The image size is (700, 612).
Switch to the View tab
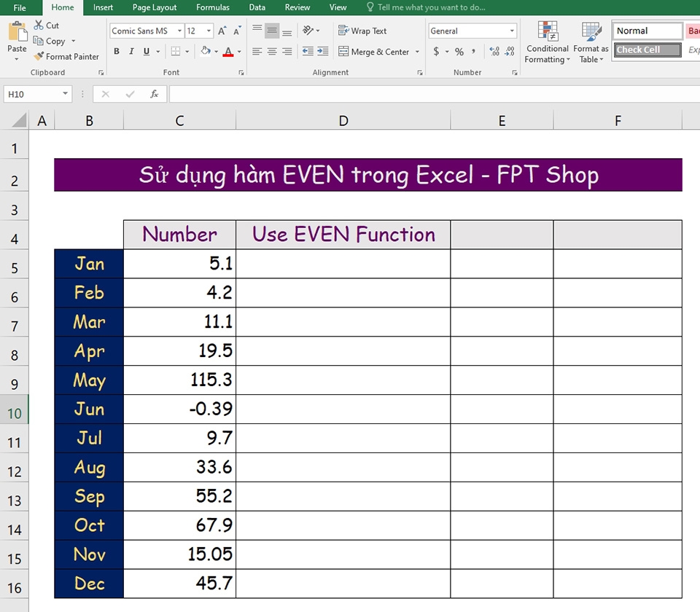pyautogui.click(x=338, y=7)
